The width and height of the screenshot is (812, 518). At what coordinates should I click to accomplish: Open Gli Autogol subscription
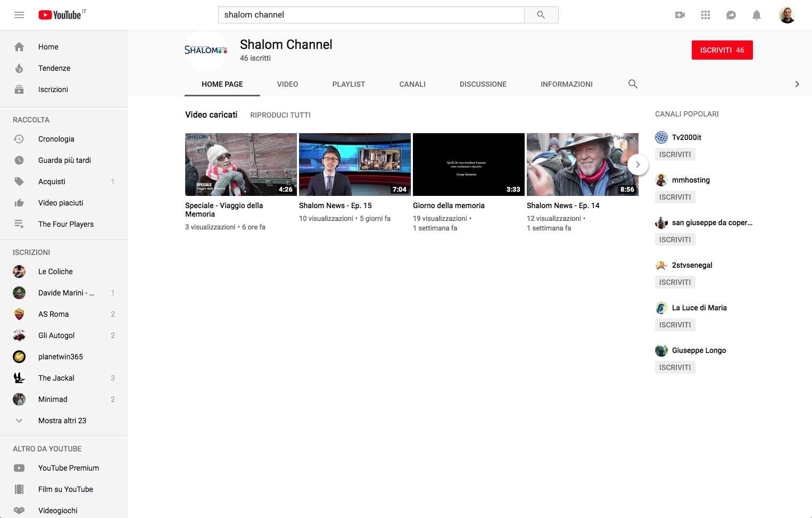pos(64,335)
